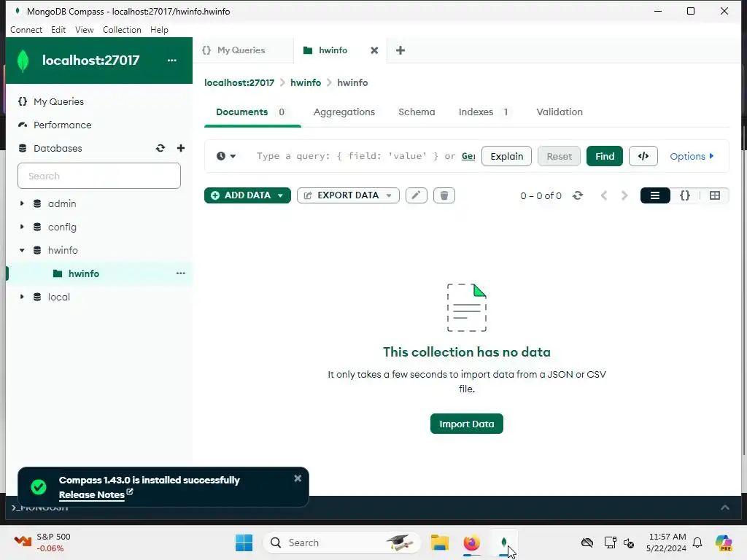Dismiss the Compass installed notification

[298, 478]
